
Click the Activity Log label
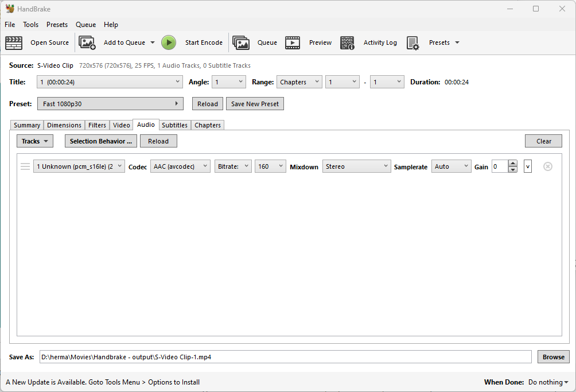(380, 42)
